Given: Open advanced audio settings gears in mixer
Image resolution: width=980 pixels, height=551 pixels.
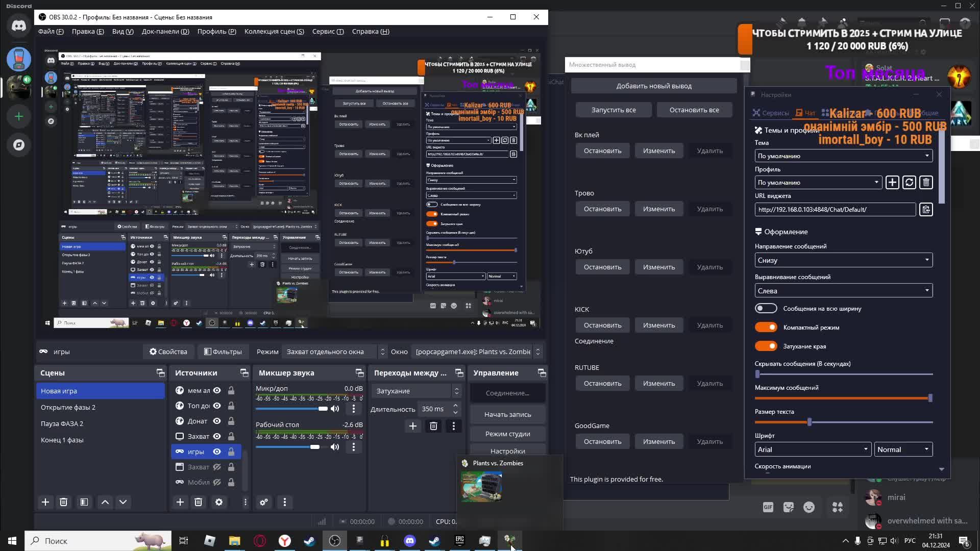Looking at the screenshot, I should pyautogui.click(x=264, y=502).
